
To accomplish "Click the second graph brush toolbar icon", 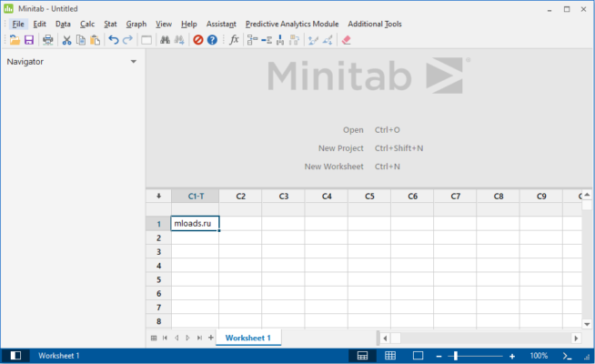I will (x=328, y=40).
